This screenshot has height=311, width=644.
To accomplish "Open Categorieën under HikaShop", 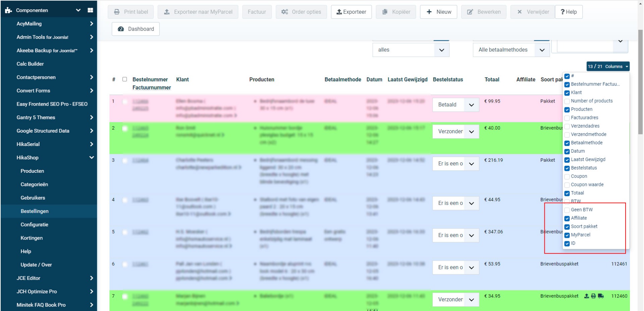I will tap(34, 184).
